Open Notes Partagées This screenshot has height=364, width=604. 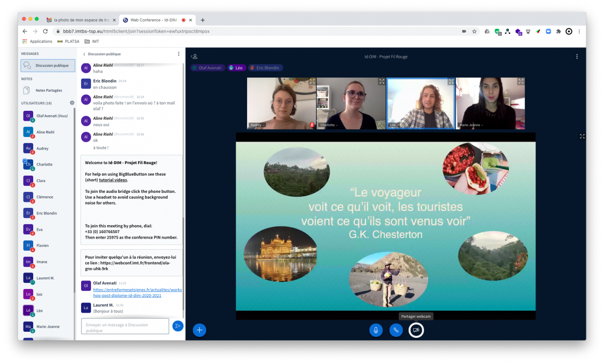pyautogui.click(x=48, y=90)
